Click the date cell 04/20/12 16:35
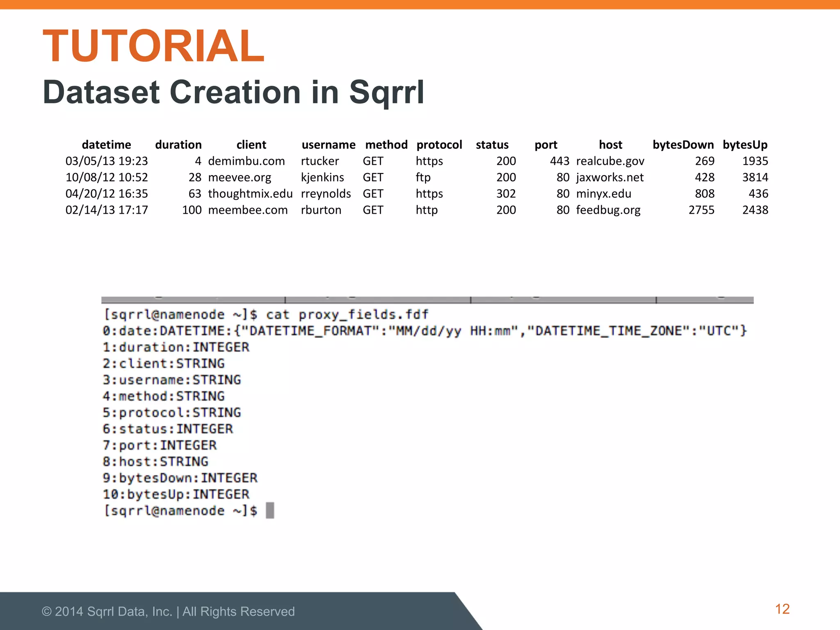This screenshot has width=840, height=630. pos(107,194)
